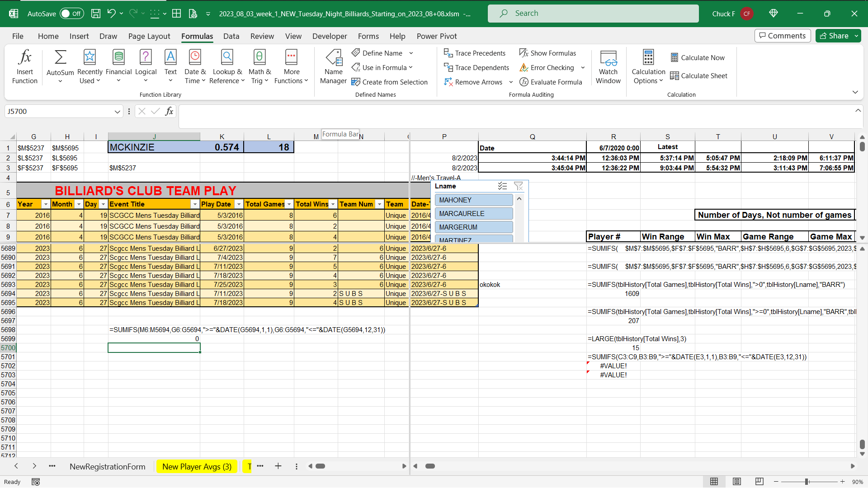The image size is (868, 488).
Task: Open Math & Trig functions
Action: pos(259,67)
